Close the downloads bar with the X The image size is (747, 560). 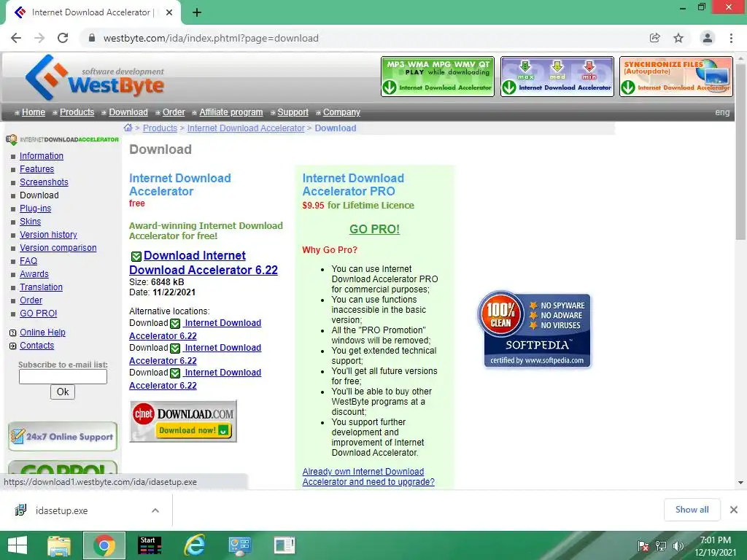[734, 510]
